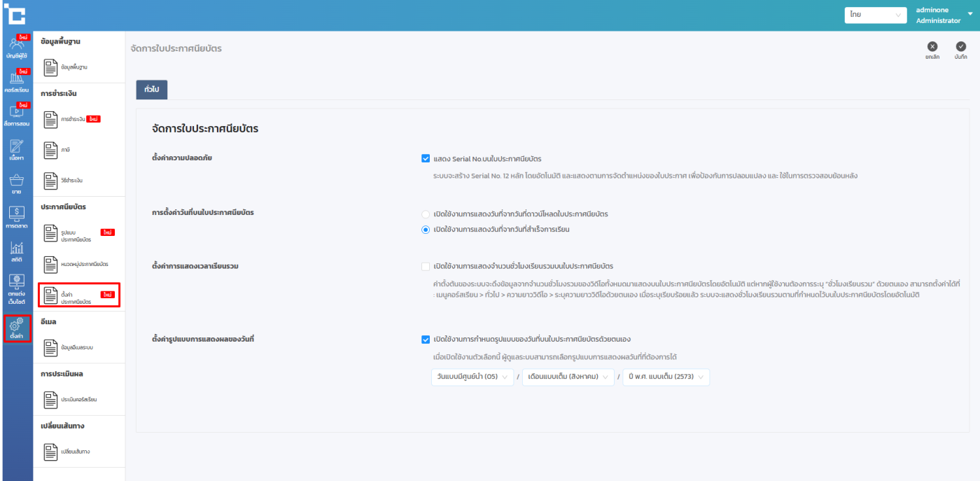Open the บัญชีผู้ใช้ (user accounts) sidebar icon
This screenshot has height=481, width=980.
[x=16, y=46]
